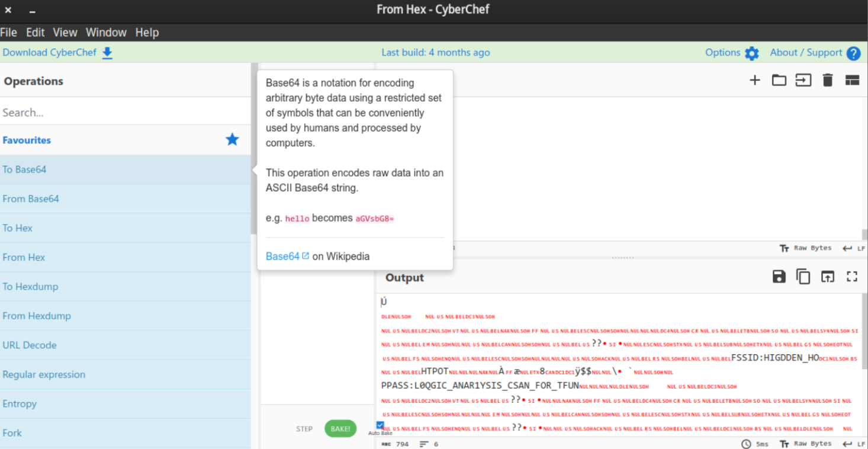Save output to file icon
This screenshot has height=449, width=868.
coord(779,277)
